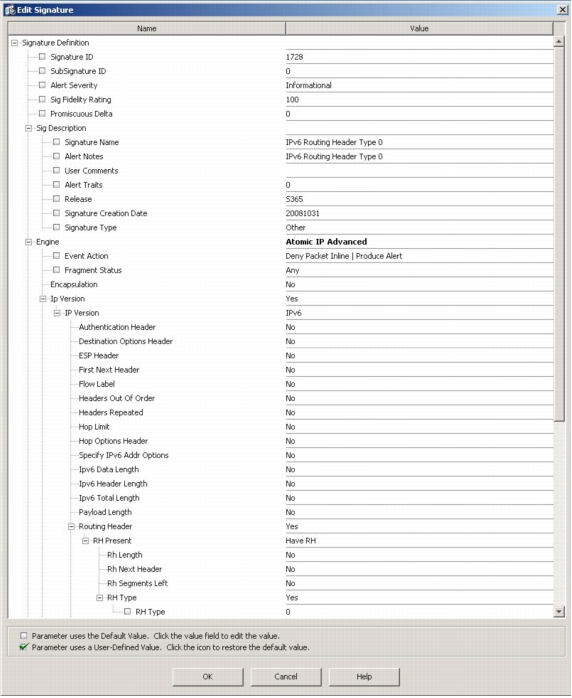The image size is (572, 698).
Task: Collapse the RH Present node
Action: [x=86, y=541]
